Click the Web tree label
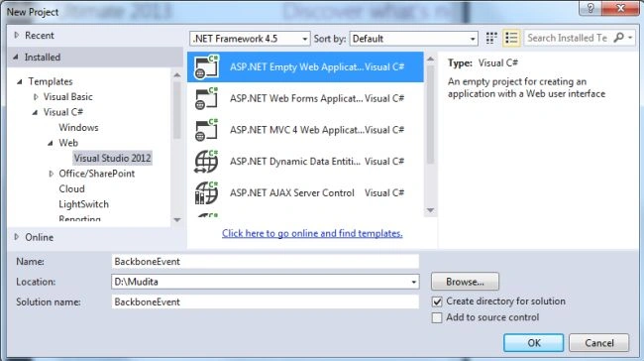This screenshot has height=361, width=644. pos(68,143)
